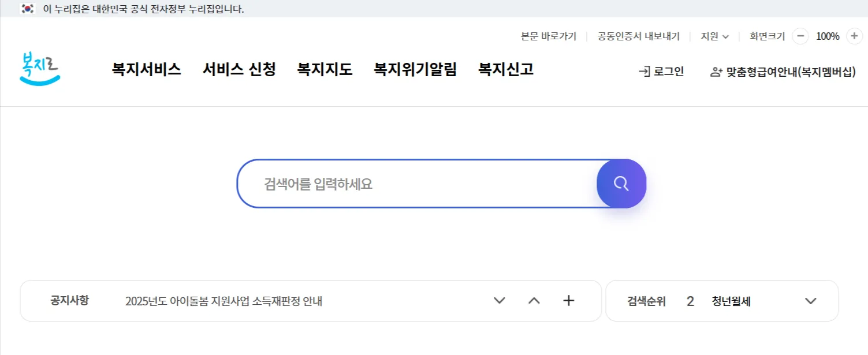The width and height of the screenshot is (868, 355).
Task: Show the previous notice with the up chevron
Action: tap(534, 300)
